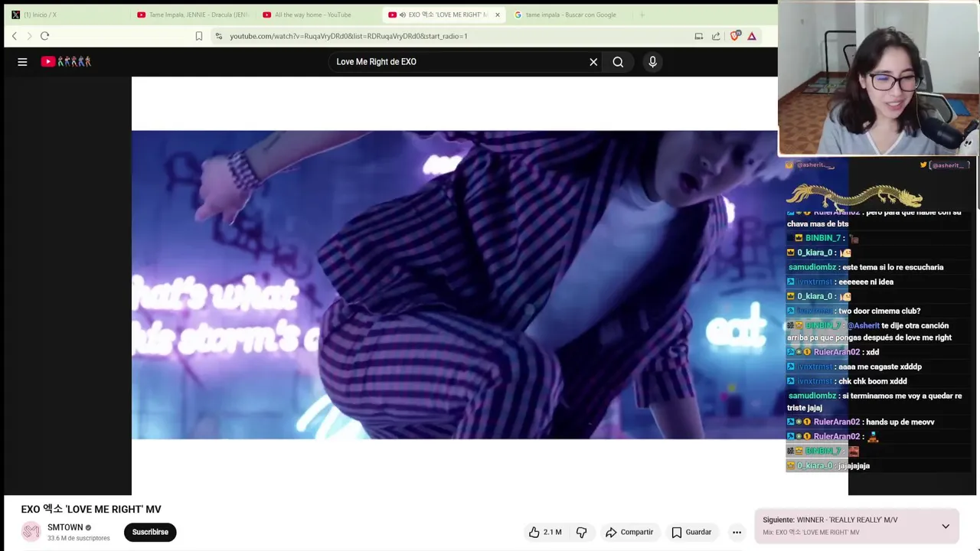Click chat message 'hands up de meovv'
The height and width of the screenshot is (551, 980).
click(900, 422)
